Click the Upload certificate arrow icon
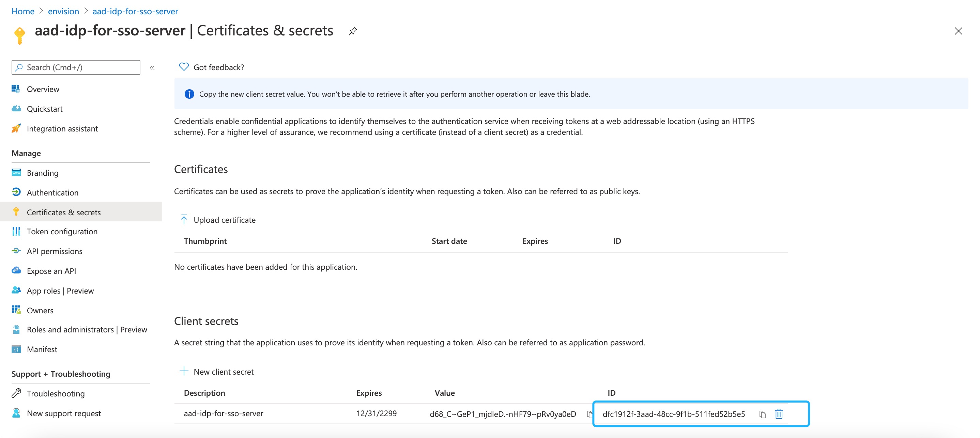The width and height of the screenshot is (980, 438). pos(184,219)
